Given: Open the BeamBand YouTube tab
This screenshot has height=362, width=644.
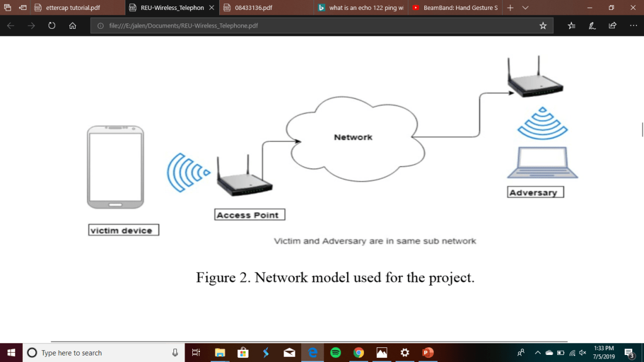Looking at the screenshot, I should coord(454,8).
